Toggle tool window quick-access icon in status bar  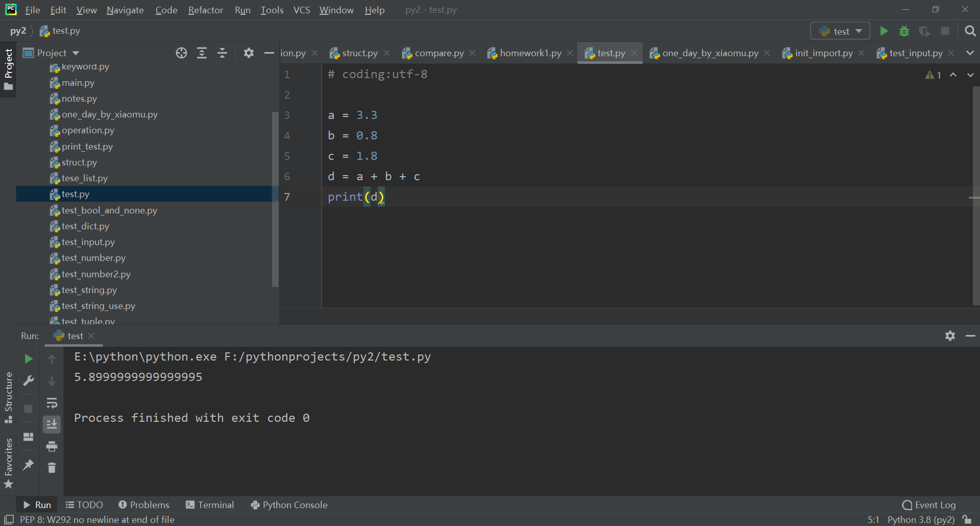(9, 519)
